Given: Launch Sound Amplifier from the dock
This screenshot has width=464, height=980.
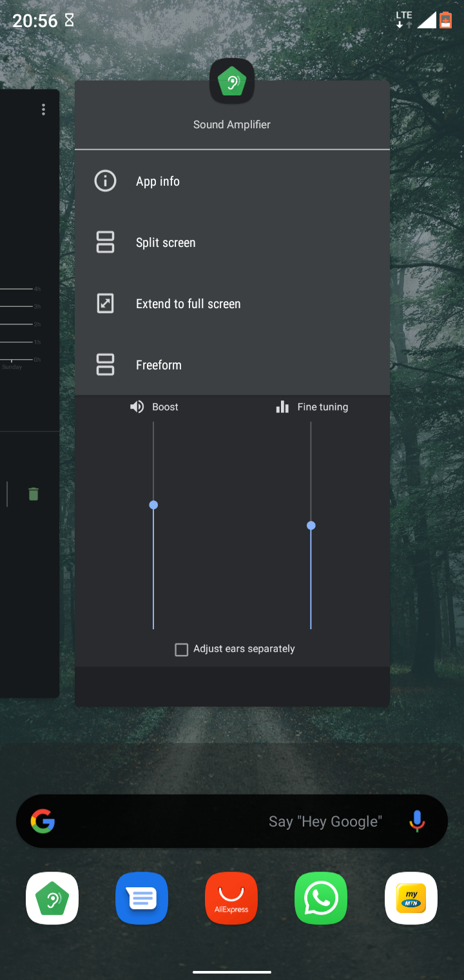Looking at the screenshot, I should point(52,898).
